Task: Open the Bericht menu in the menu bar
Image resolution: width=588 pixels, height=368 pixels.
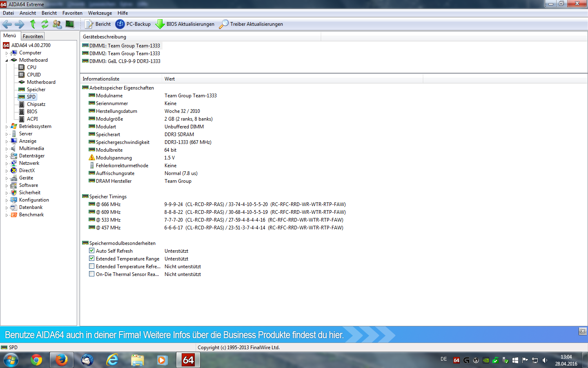Action: click(x=49, y=13)
